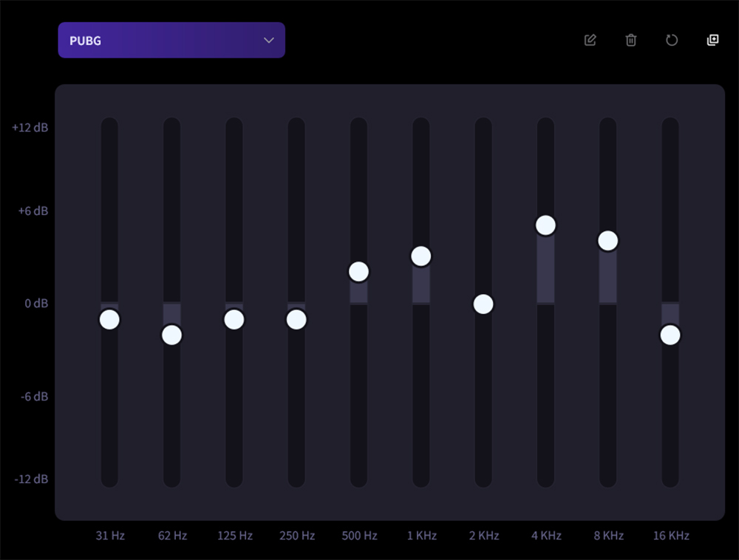The image size is (739, 560).
Task: Select the 16 KHz slider knob
Action: point(670,335)
